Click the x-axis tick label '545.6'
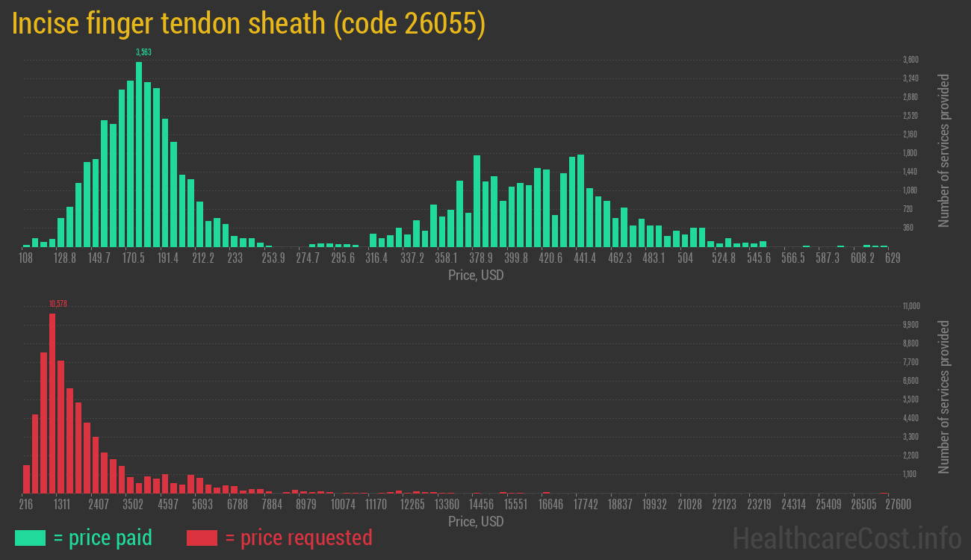This screenshot has width=971, height=560. (x=758, y=258)
